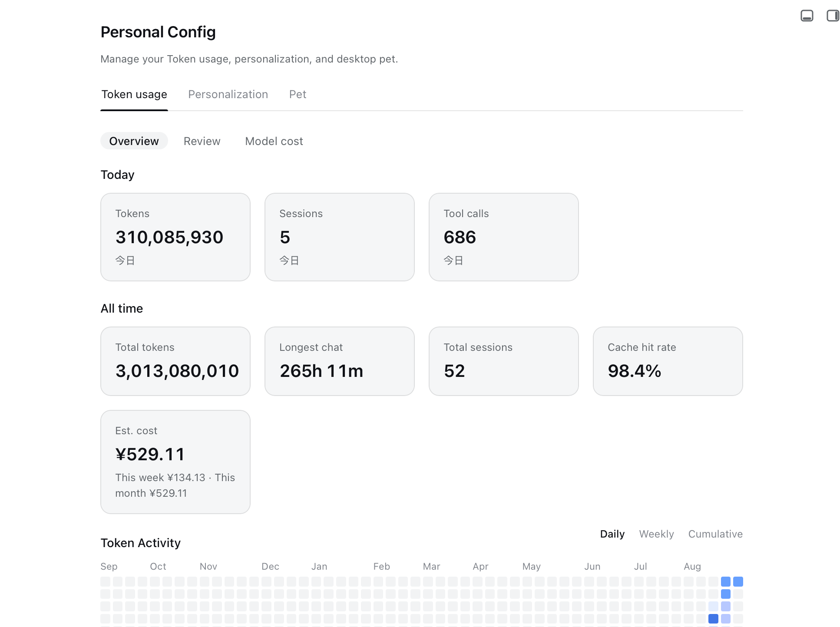
Task: Click the Cache hit rate card
Action: pos(668,361)
